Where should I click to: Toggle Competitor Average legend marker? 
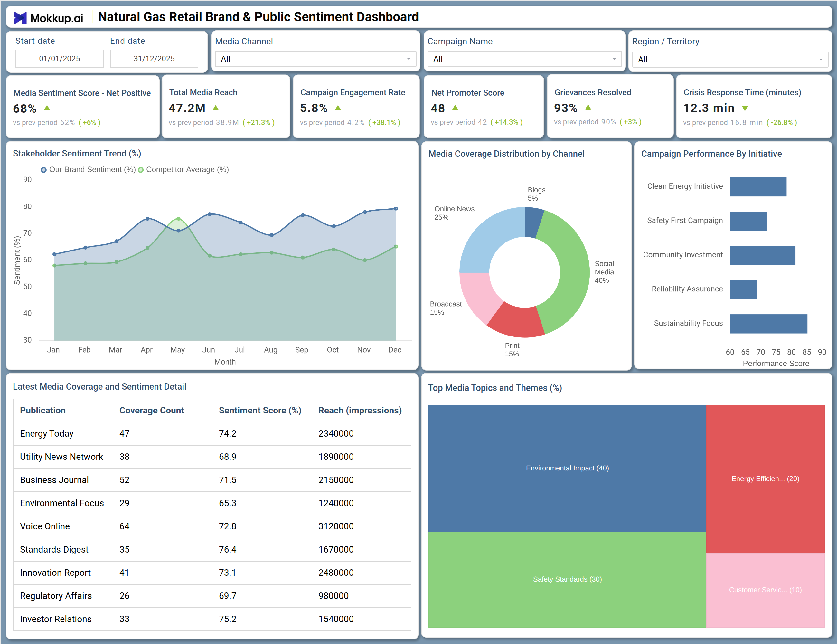click(141, 170)
